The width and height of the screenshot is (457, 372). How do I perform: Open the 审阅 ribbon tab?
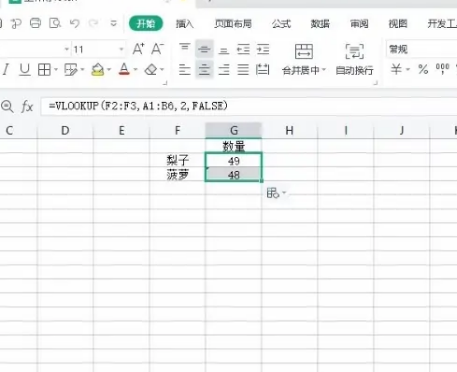tap(359, 24)
